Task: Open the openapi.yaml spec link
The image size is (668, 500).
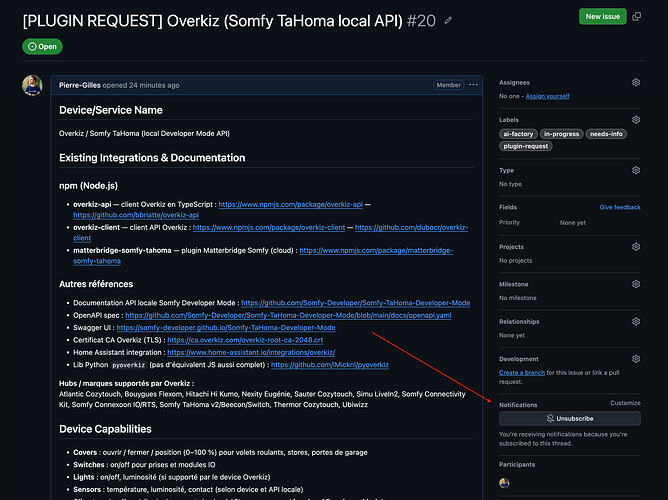Action: pos(288,315)
